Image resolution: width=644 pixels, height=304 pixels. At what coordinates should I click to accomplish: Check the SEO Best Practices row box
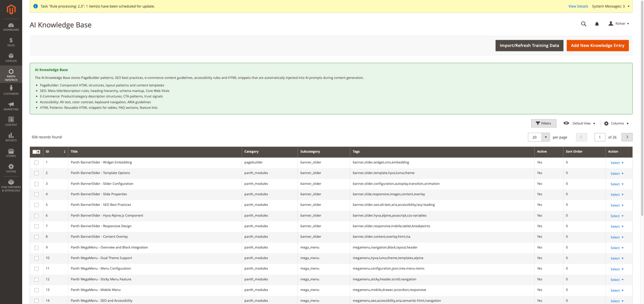click(x=36, y=205)
